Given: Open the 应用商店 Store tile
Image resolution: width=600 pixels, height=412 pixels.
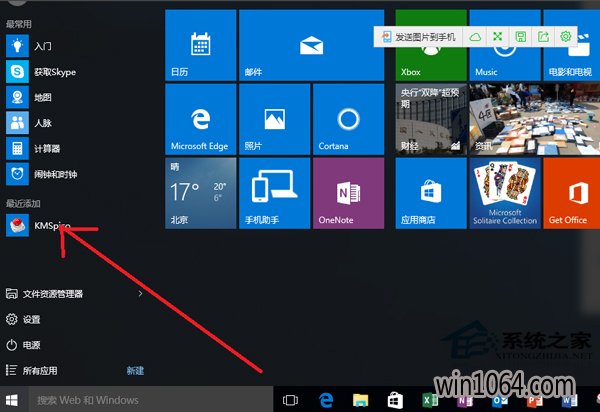Looking at the screenshot, I should point(431,193).
